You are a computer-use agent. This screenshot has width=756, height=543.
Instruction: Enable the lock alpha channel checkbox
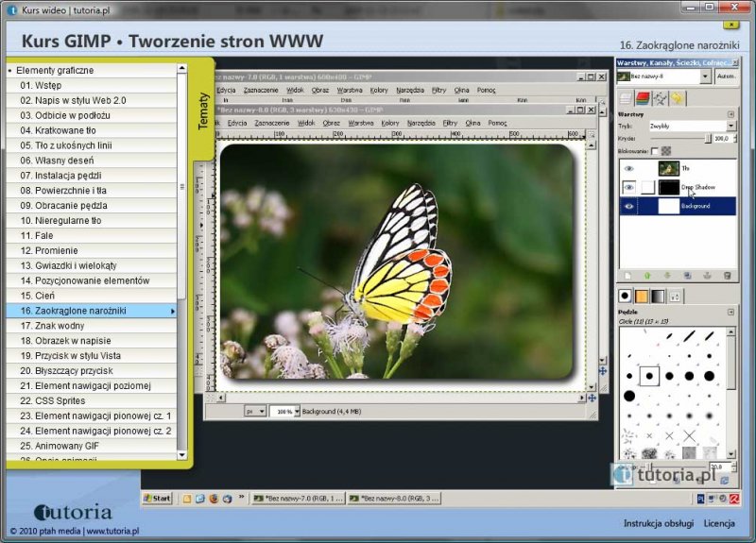pos(655,151)
